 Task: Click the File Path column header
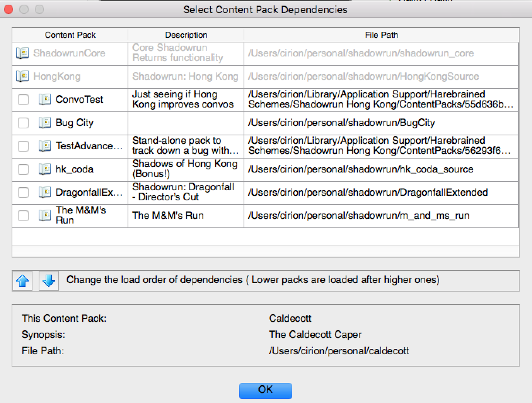(x=381, y=35)
